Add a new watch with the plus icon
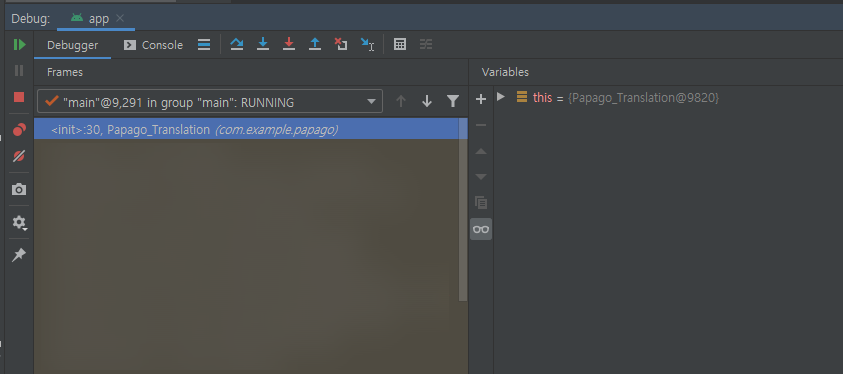The image size is (843, 374). 481,99
